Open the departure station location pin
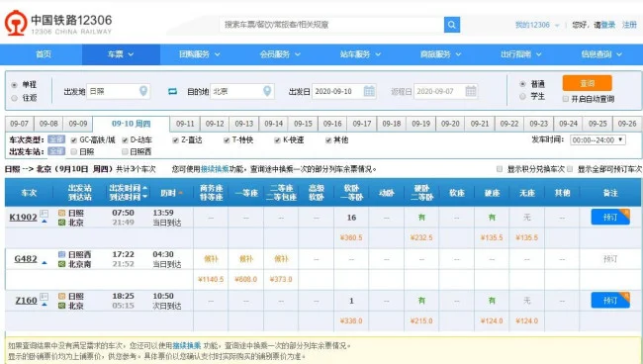The image size is (643, 364). (x=143, y=91)
